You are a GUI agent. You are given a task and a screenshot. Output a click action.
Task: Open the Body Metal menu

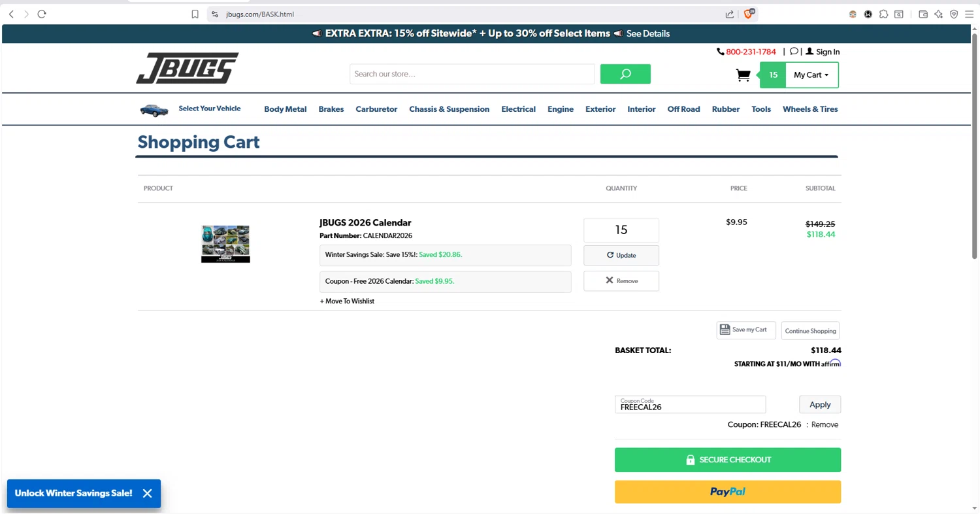click(285, 109)
